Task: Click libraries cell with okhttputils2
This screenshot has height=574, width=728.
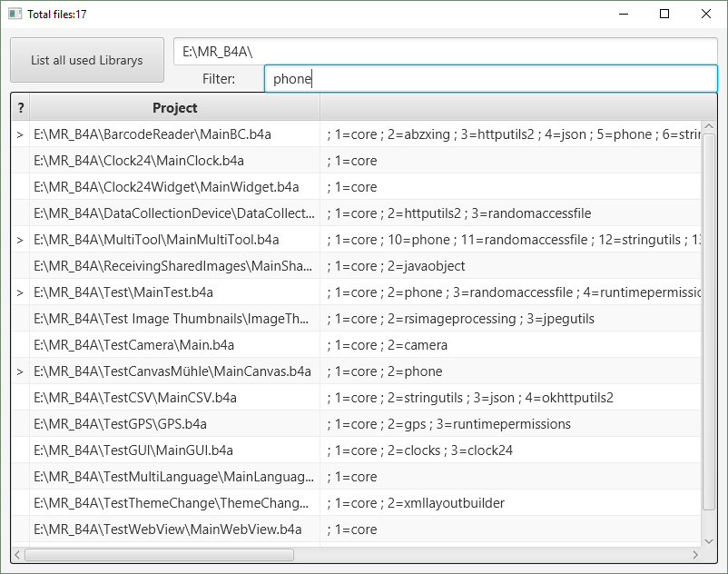Action: click(x=511, y=398)
